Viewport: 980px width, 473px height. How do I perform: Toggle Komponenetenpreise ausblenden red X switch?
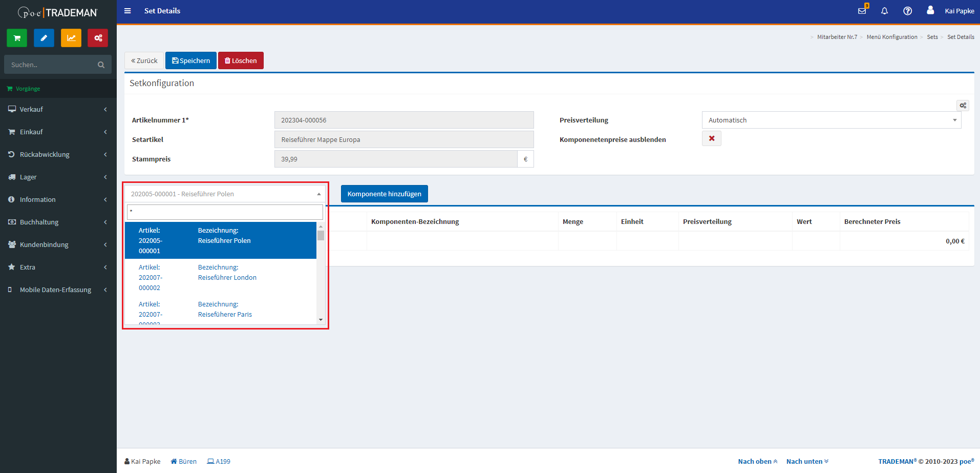(711, 138)
